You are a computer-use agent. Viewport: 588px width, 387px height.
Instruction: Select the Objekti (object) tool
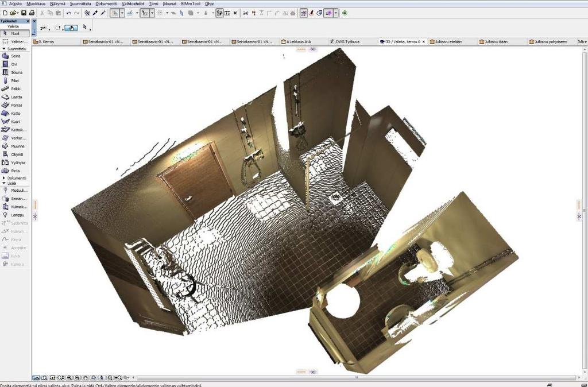[15, 154]
